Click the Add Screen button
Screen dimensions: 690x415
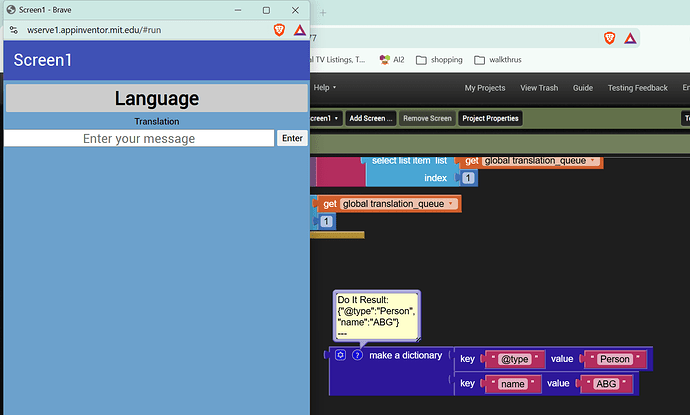[x=371, y=118]
